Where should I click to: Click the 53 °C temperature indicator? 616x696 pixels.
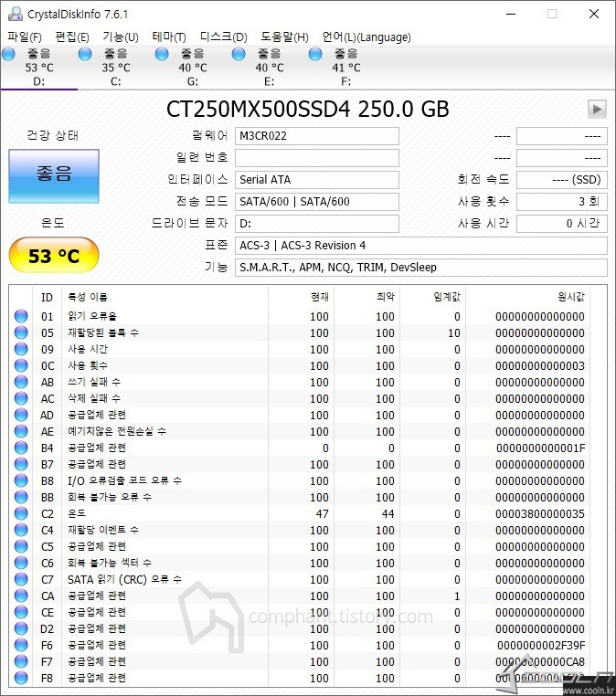54,255
